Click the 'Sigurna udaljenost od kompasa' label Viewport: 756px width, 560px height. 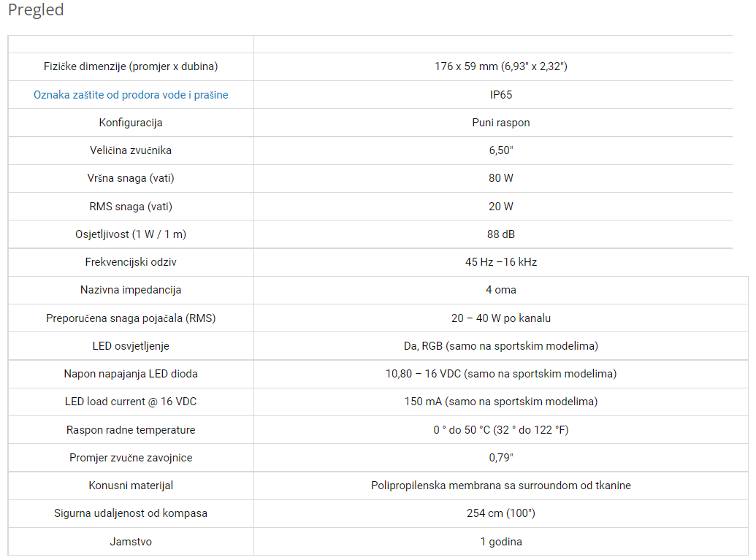131,514
